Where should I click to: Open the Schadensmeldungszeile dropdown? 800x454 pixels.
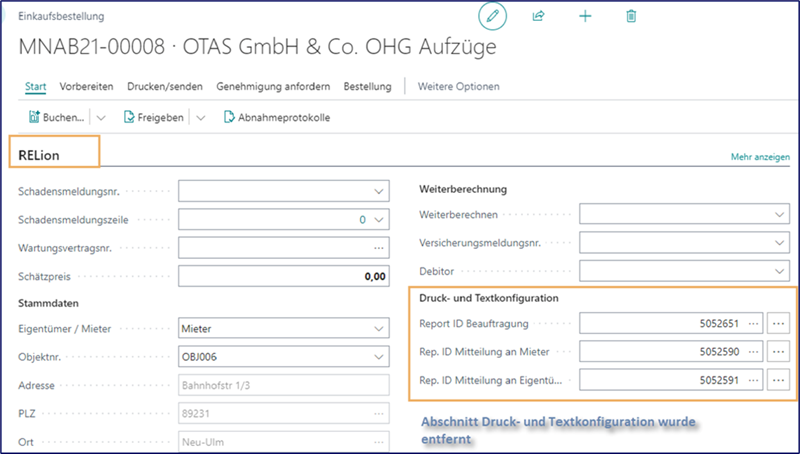pos(379,219)
